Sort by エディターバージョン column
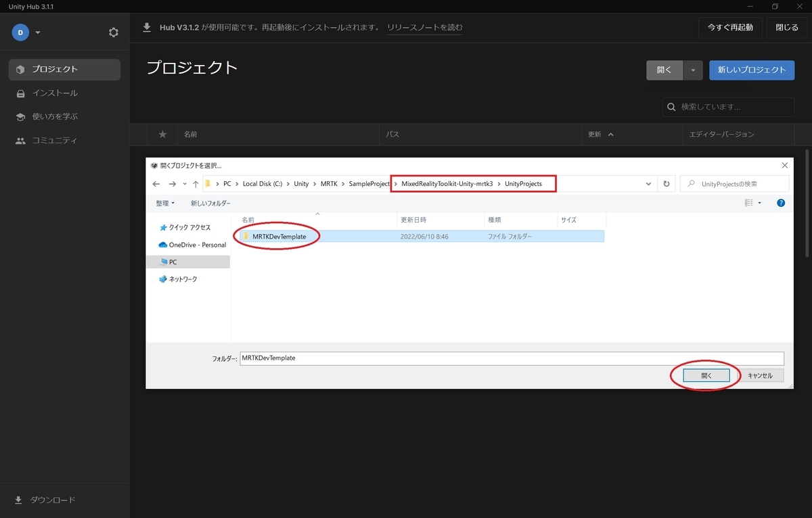812x518 pixels. 721,135
